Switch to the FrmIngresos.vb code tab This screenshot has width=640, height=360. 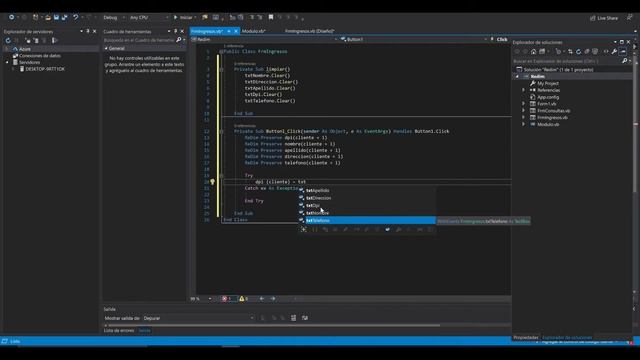click(x=207, y=31)
